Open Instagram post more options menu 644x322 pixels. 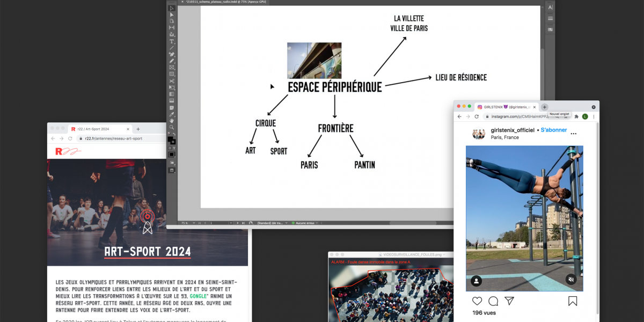pyautogui.click(x=574, y=134)
